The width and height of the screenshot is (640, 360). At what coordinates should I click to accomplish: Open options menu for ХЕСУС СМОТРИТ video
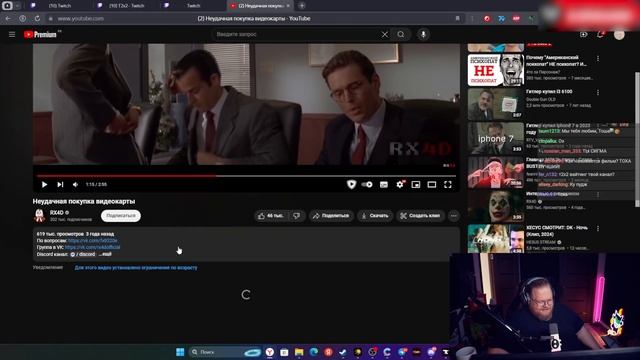click(x=598, y=229)
